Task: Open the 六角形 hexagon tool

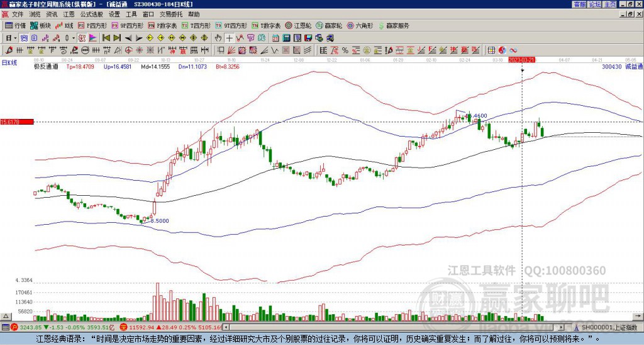Action: [360, 25]
